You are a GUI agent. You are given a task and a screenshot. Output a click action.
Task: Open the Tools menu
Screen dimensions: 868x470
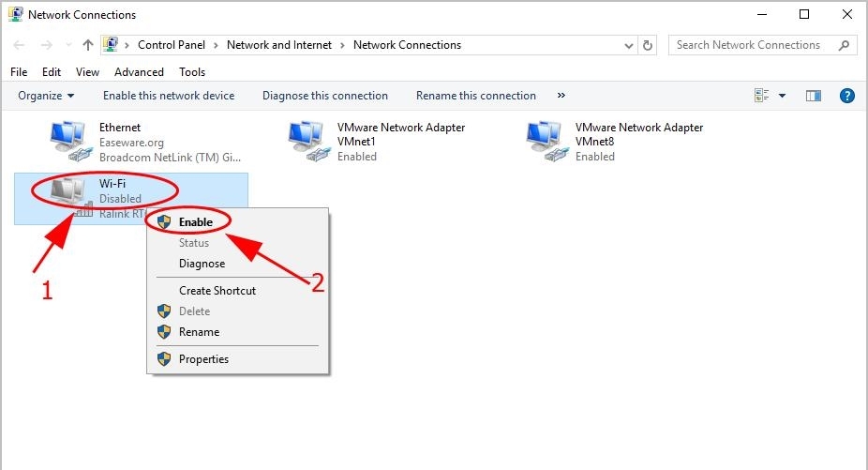click(192, 72)
